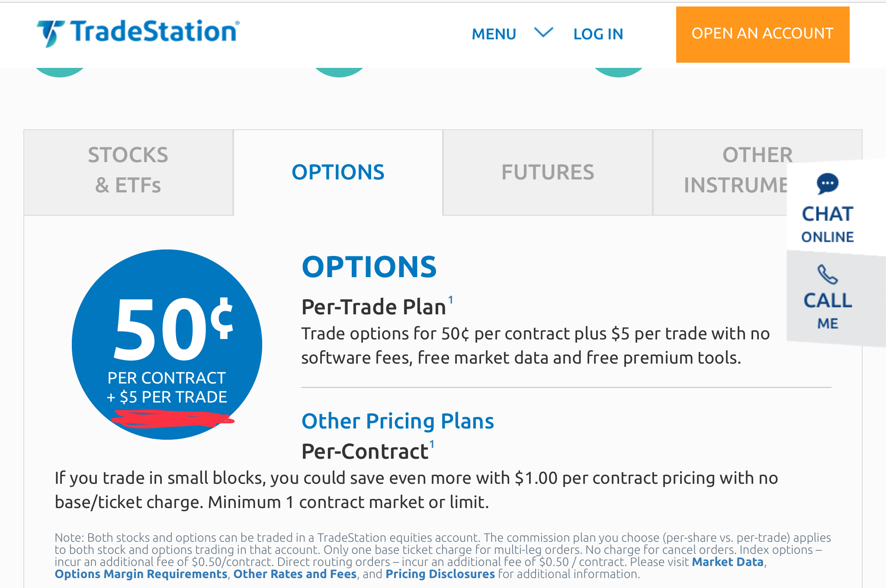This screenshot has width=886, height=588.
Task: Click the Per-Trade Plan footnote superscript
Action: pyautogui.click(x=450, y=300)
